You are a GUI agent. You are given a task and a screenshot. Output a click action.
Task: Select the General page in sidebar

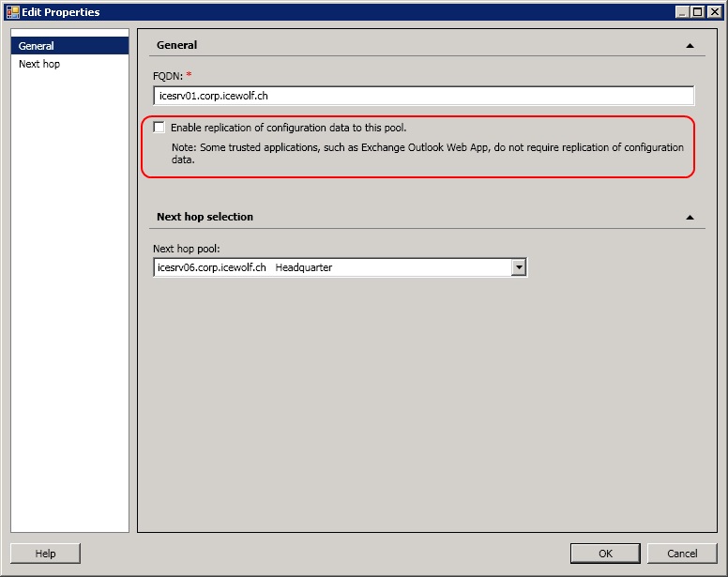tap(69, 45)
